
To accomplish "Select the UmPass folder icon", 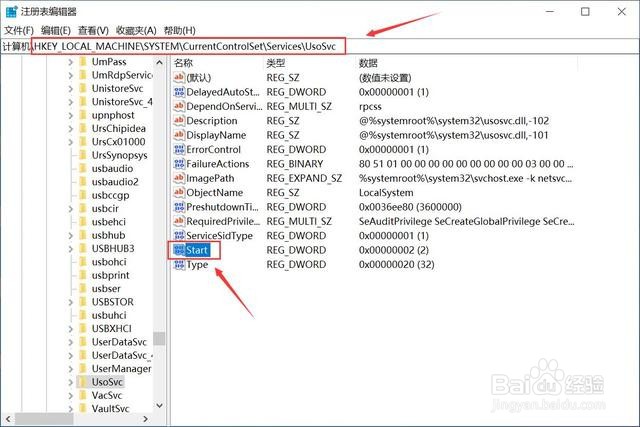I will click(83, 62).
